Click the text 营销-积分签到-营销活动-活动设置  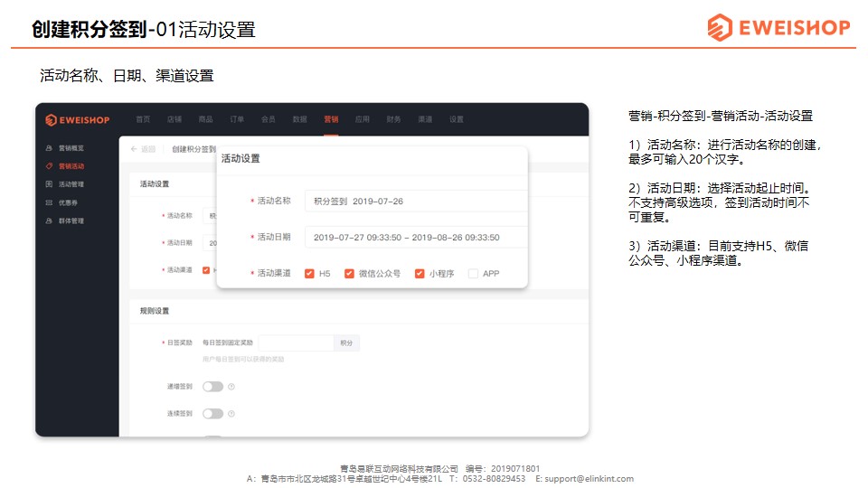[x=721, y=117]
